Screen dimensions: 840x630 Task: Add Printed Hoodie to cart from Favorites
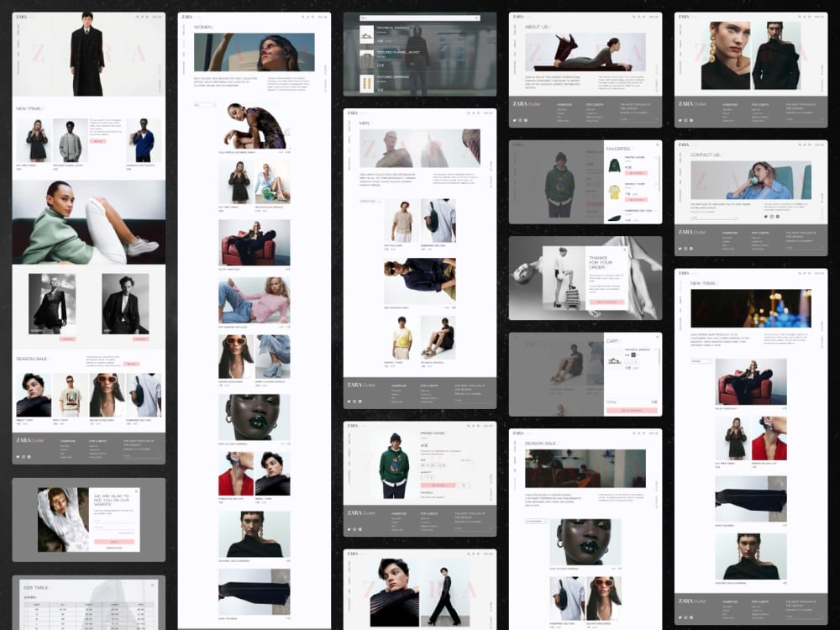pos(637,173)
